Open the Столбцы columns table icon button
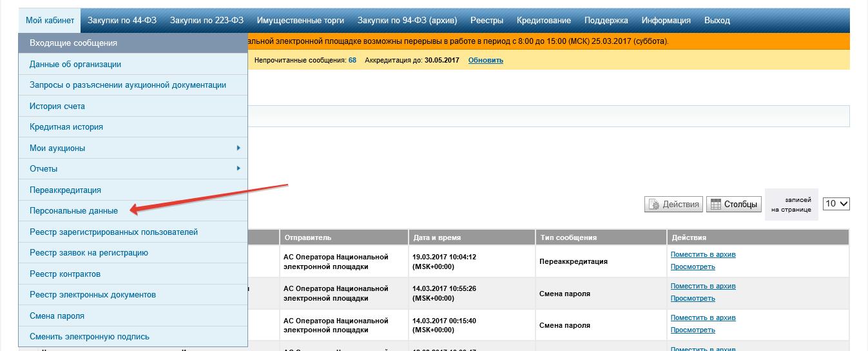The width and height of the screenshot is (868, 351). pos(733,204)
